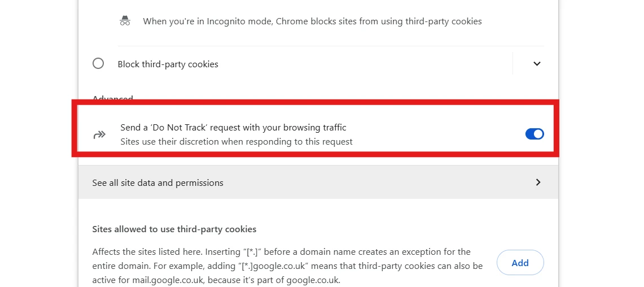
Task: Click the '[*.]google.co.uk' example paragraph
Action: click(287, 266)
